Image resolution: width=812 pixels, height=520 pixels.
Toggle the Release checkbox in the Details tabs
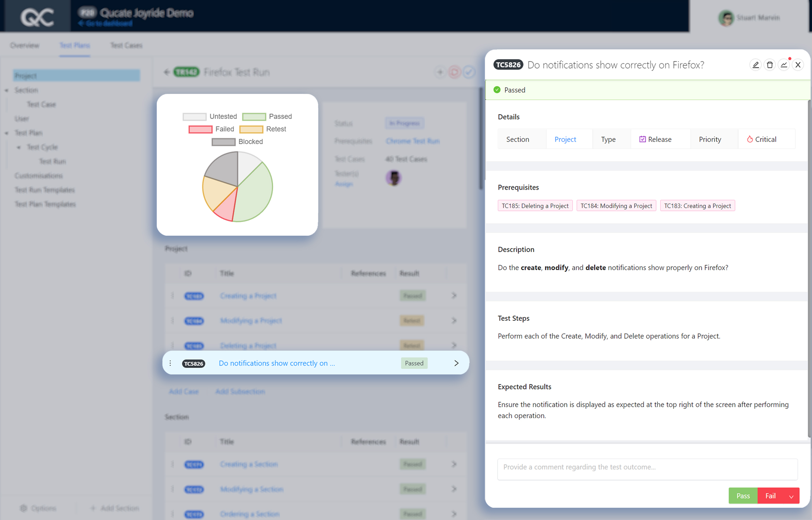pyautogui.click(x=643, y=139)
